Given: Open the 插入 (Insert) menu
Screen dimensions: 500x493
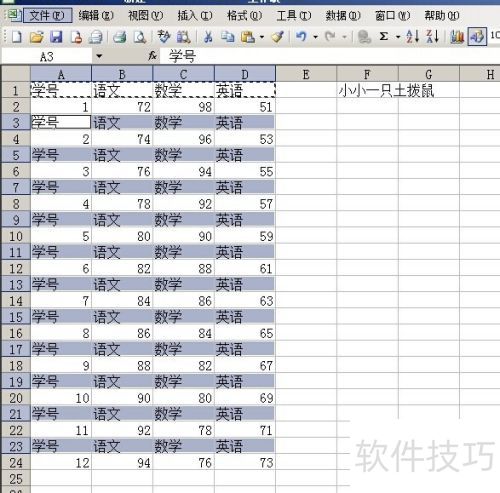Looking at the screenshot, I should [195, 15].
